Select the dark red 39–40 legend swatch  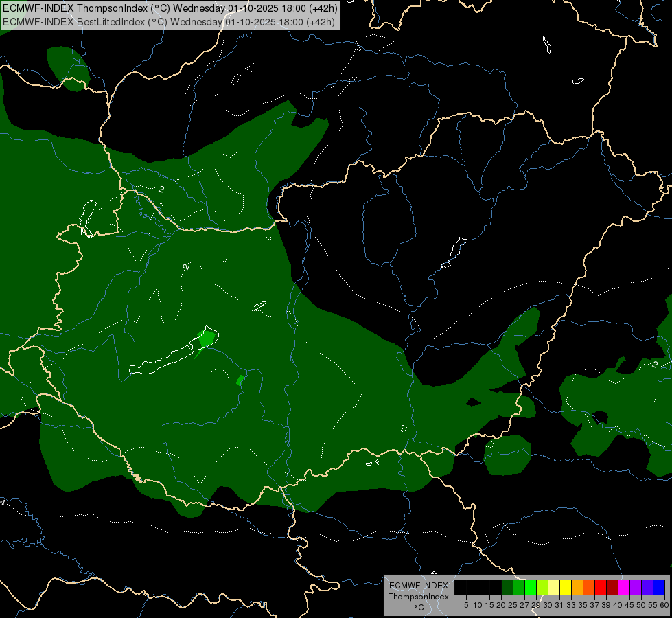[612, 588]
